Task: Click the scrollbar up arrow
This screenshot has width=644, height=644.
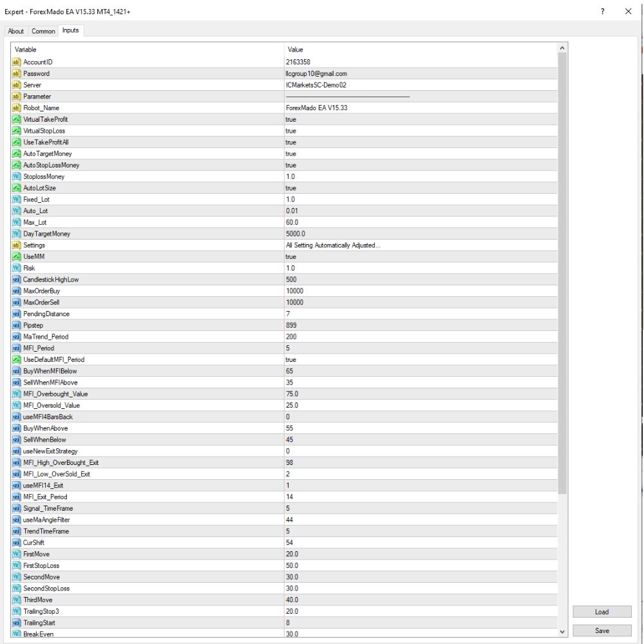Action: pyautogui.click(x=562, y=48)
